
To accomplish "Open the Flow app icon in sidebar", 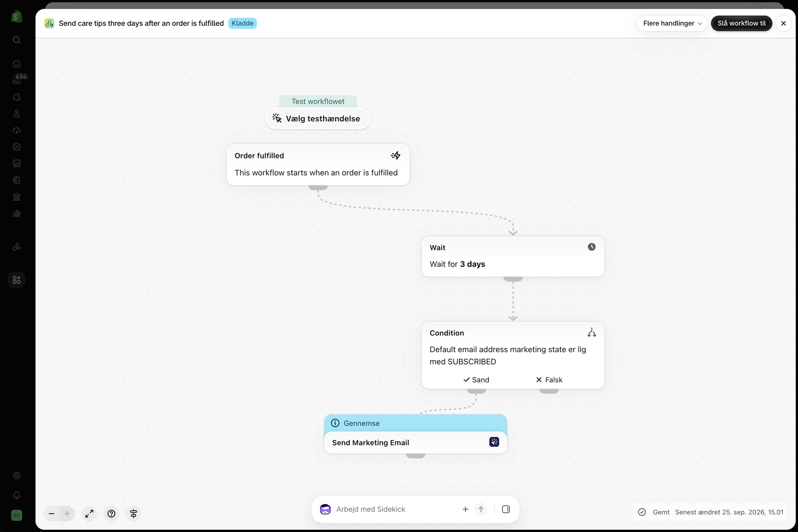I will pos(17,246).
